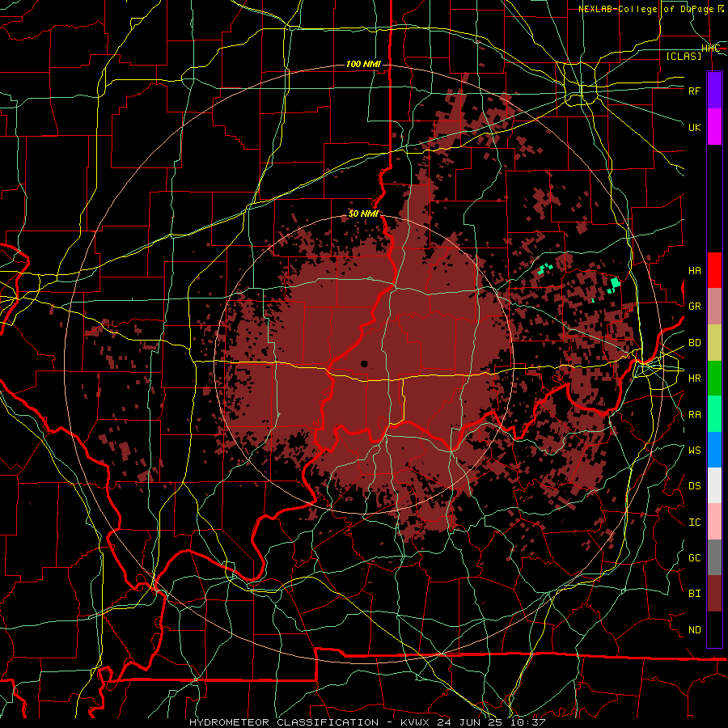Click the DS legend label
Image resolution: width=728 pixels, height=728 pixels.
point(694,486)
